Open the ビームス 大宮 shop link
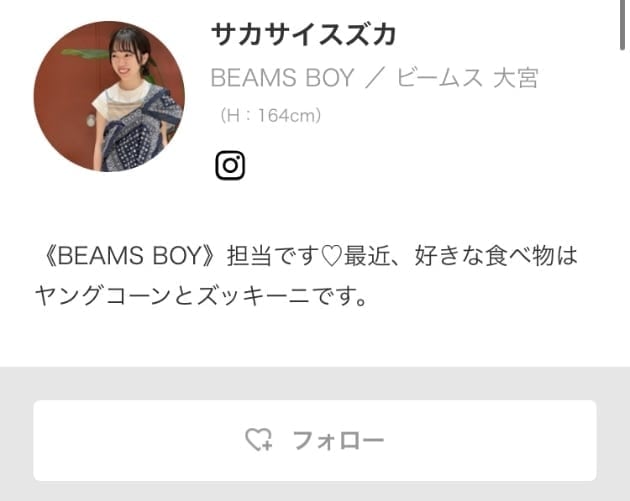The width and height of the screenshot is (630, 501). [x=468, y=78]
